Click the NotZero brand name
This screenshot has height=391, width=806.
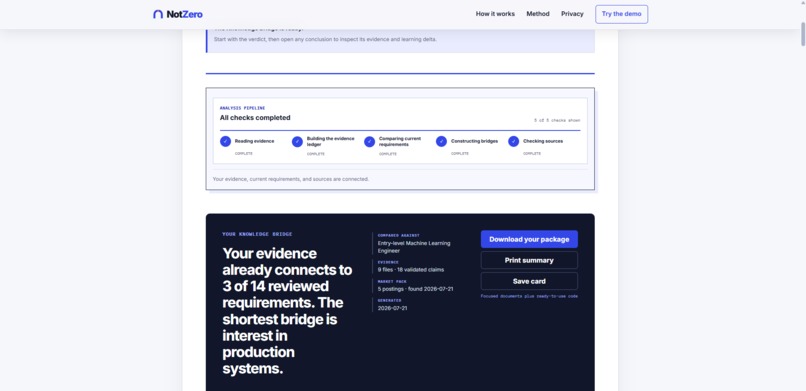click(x=185, y=14)
